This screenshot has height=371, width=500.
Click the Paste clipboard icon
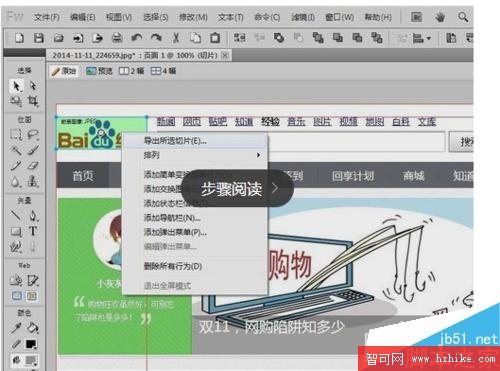215,38
